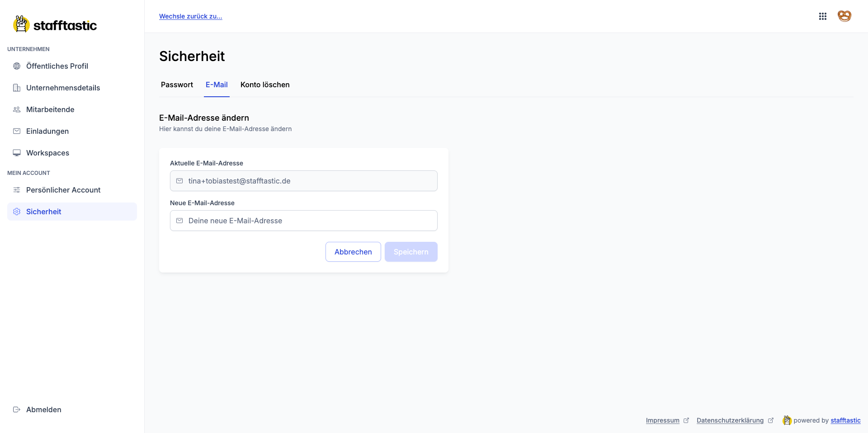Screen dimensions: 868x433
Task: Open Sicherheit in the sidebar menu
Action: click(44, 212)
